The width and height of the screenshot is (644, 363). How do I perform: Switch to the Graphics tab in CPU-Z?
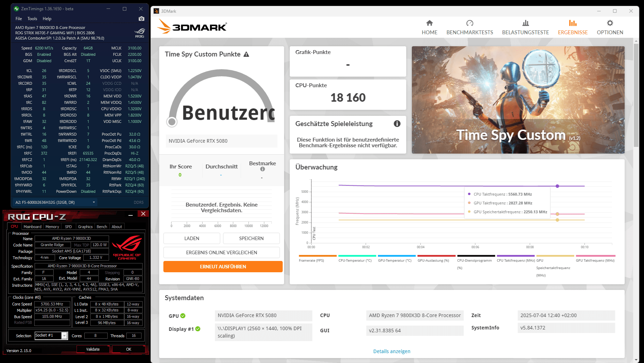pos(85,227)
